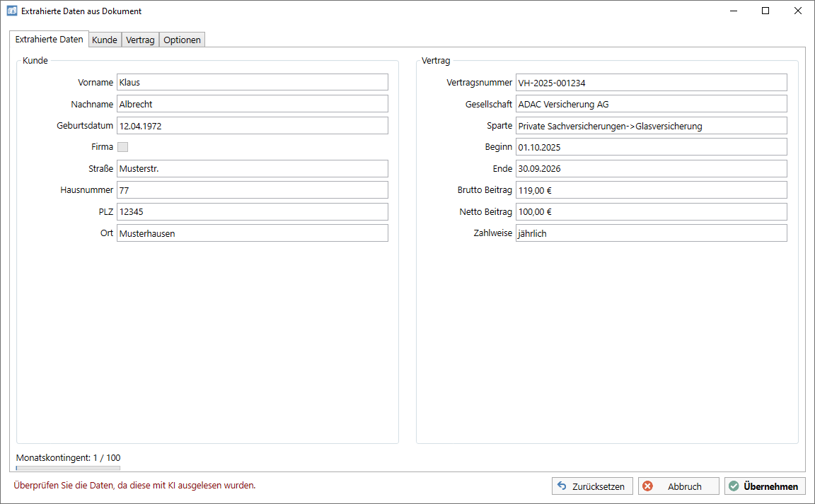Select the PLZ text field
The width and height of the screenshot is (815, 504).
[x=252, y=212]
